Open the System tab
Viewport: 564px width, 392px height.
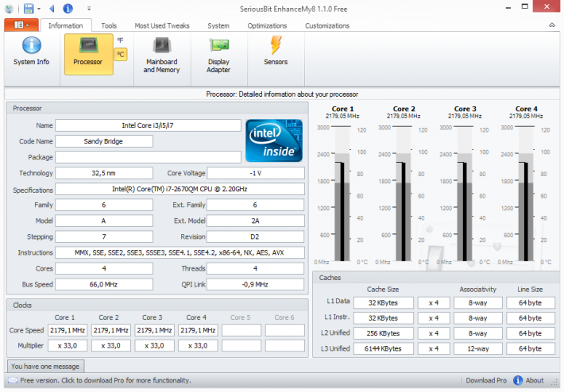coord(218,25)
